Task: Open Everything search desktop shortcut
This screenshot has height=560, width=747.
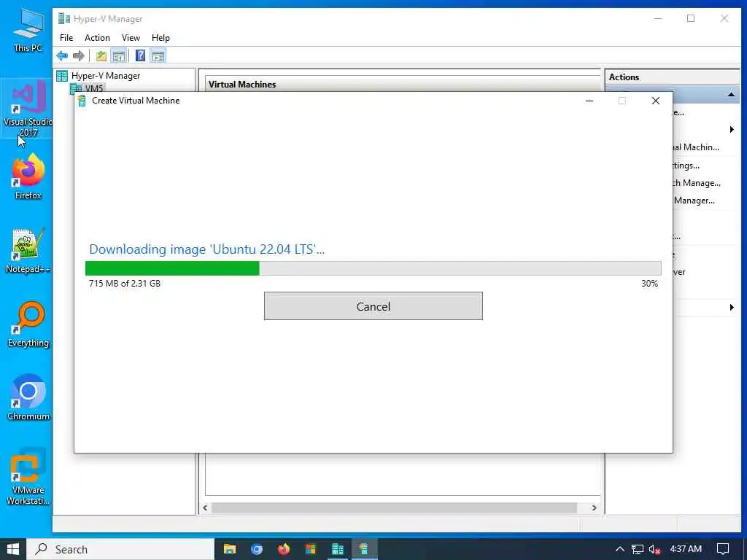Action: (x=28, y=324)
